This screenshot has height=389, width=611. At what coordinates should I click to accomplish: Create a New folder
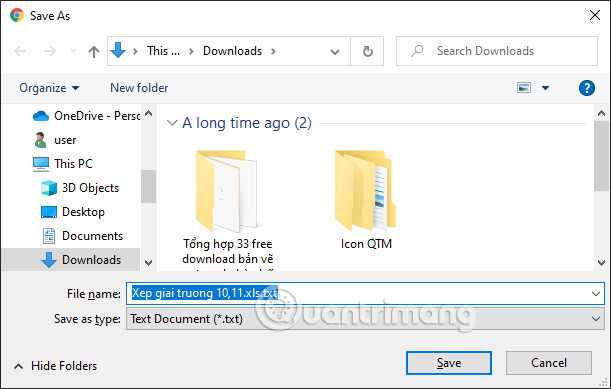139,88
